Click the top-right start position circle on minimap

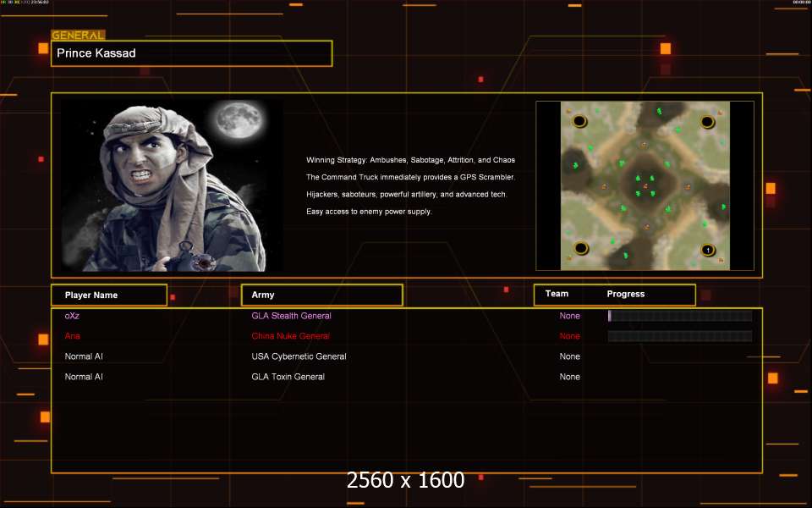click(707, 122)
